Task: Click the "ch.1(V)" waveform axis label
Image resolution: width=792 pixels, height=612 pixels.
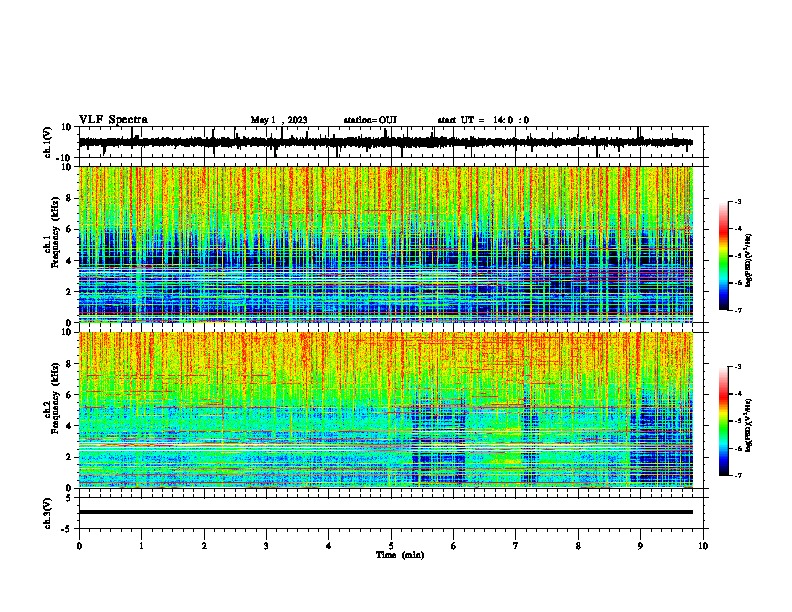Action: click(x=48, y=142)
